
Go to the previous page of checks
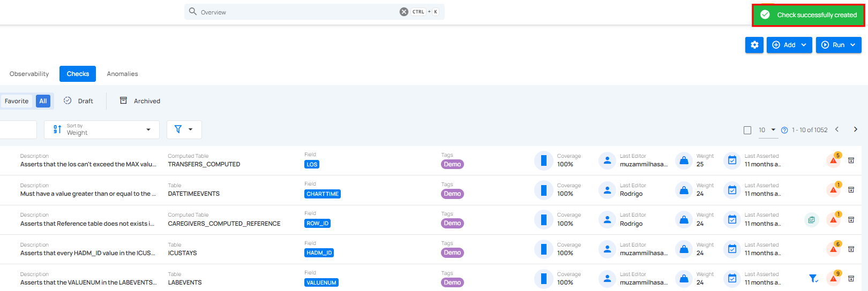(837, 129)
